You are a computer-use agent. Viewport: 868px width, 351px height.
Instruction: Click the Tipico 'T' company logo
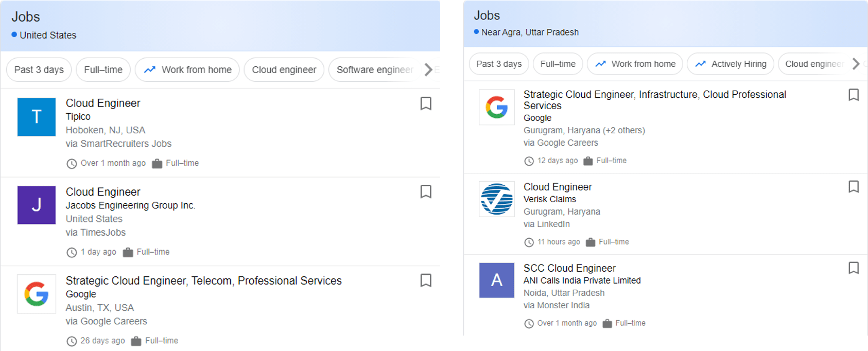pos(37,117)
